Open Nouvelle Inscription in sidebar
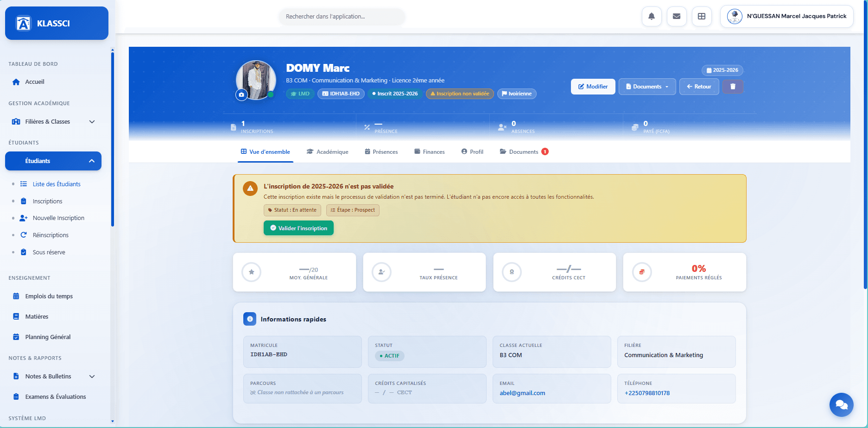Screen dimensions: 868x428 pos(58,218)
